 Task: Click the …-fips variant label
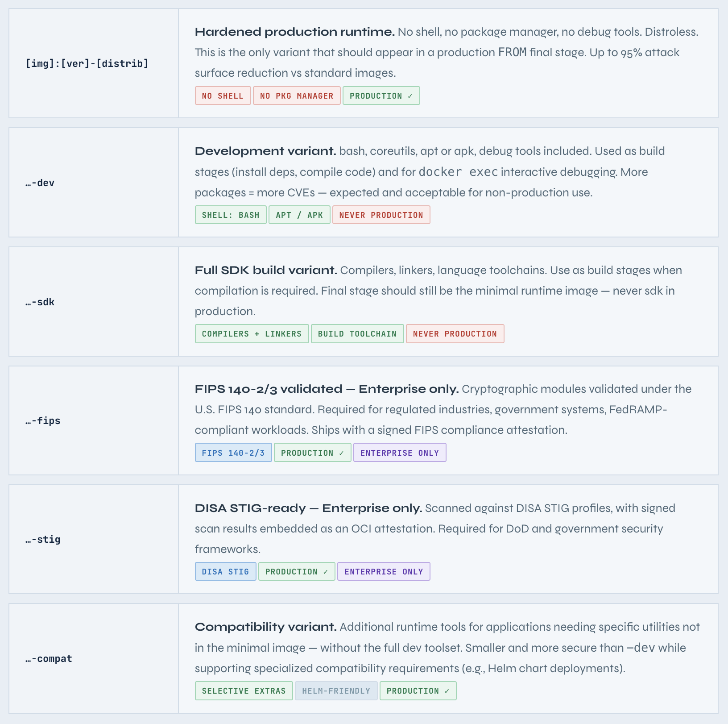pos(43,421)
